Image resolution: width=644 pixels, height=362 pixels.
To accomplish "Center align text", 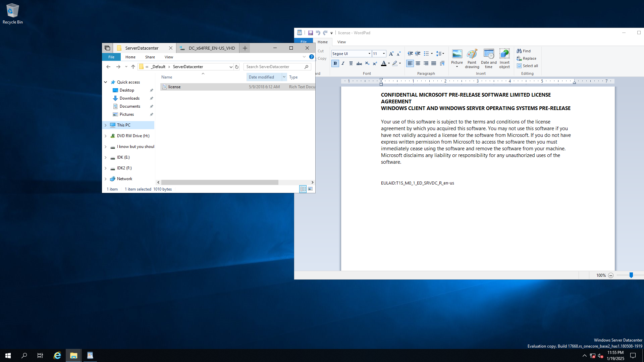I will [x=418, y=63].
